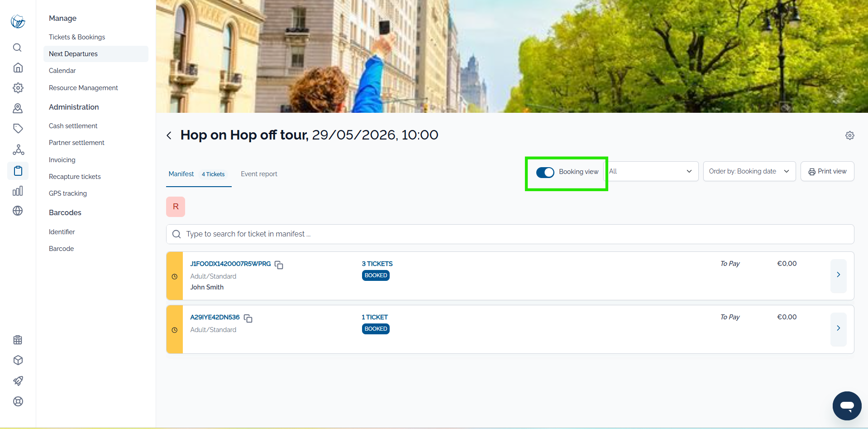Open the calculator grid icon in sidebar
Image resolution: width=868 pixels, height=429 pixels.
(x=18, y=340)
